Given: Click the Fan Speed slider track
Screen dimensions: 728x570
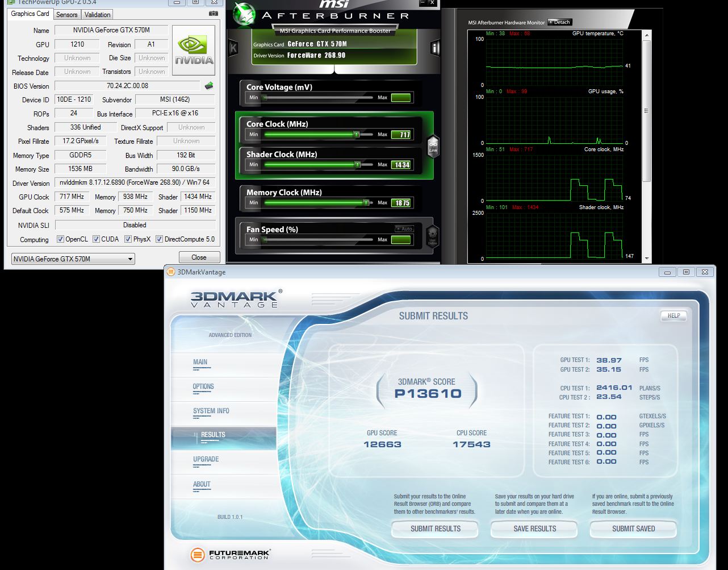Looking at the screenshot, I should tap(318, 240).
